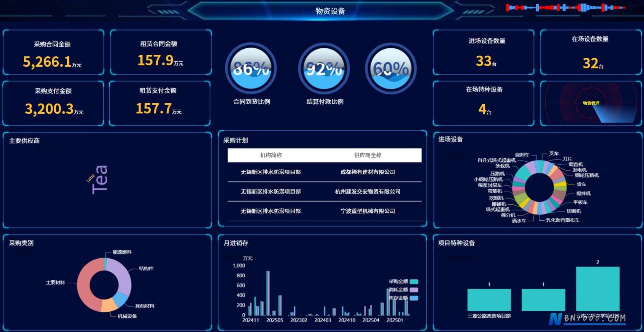The height and width of the screenshot is (332, 644).
Task: Click 无锡新区排水防涝项目部 in the 杭州建发交安 row
Action: (271, 191)
